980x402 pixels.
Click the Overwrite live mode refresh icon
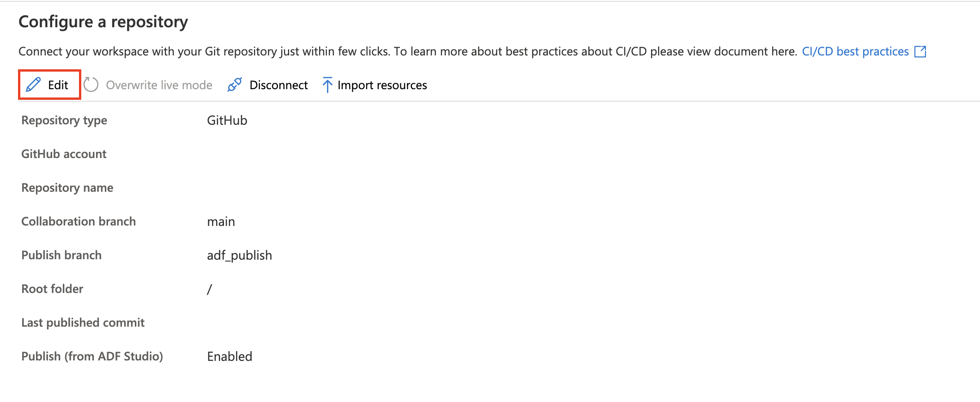[x=91, y=85]
